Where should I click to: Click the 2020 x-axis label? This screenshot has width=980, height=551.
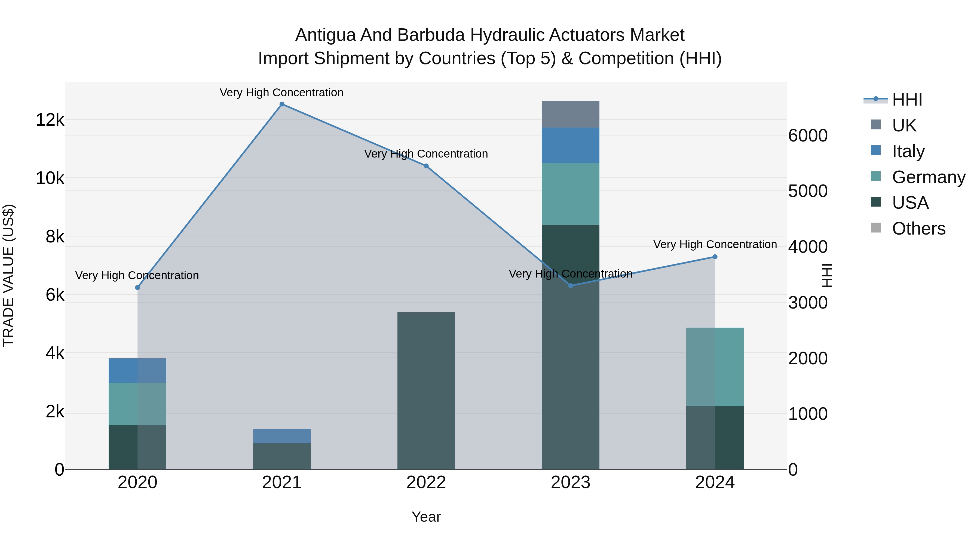click(x=138, y=482)
